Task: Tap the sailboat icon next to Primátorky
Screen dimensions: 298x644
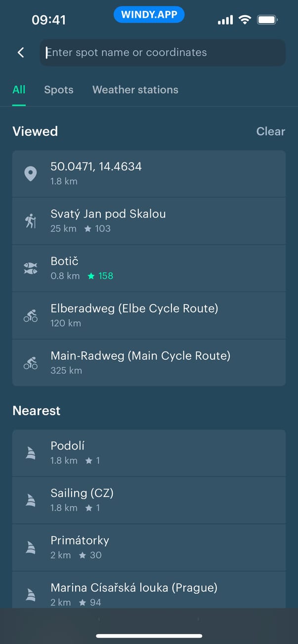Action: (31, 548)
